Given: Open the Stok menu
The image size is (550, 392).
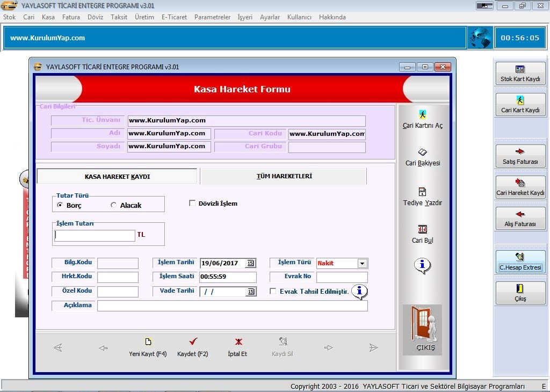Looking at the screenshot, I should pyautogui.click(x=10, y=17).
